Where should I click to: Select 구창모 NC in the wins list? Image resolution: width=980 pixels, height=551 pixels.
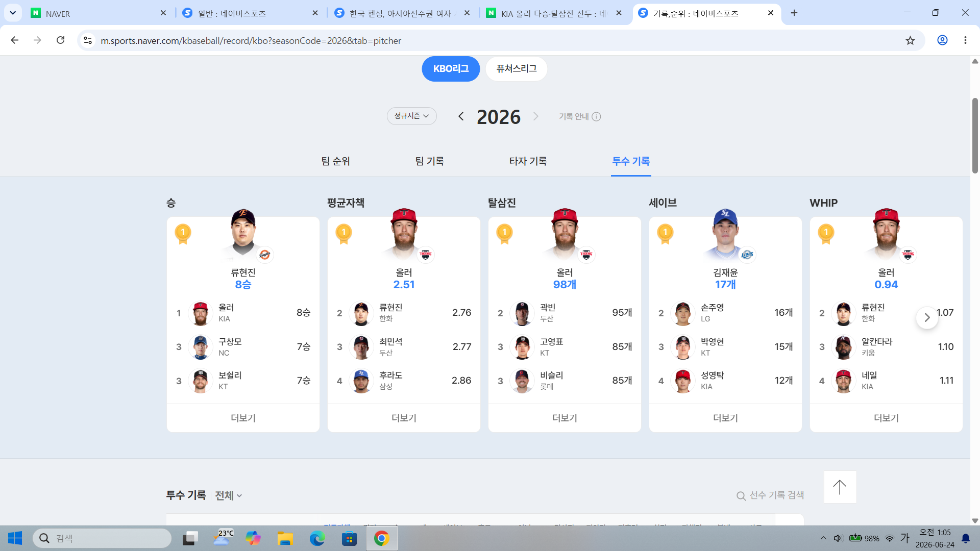(x=243, y=347)
